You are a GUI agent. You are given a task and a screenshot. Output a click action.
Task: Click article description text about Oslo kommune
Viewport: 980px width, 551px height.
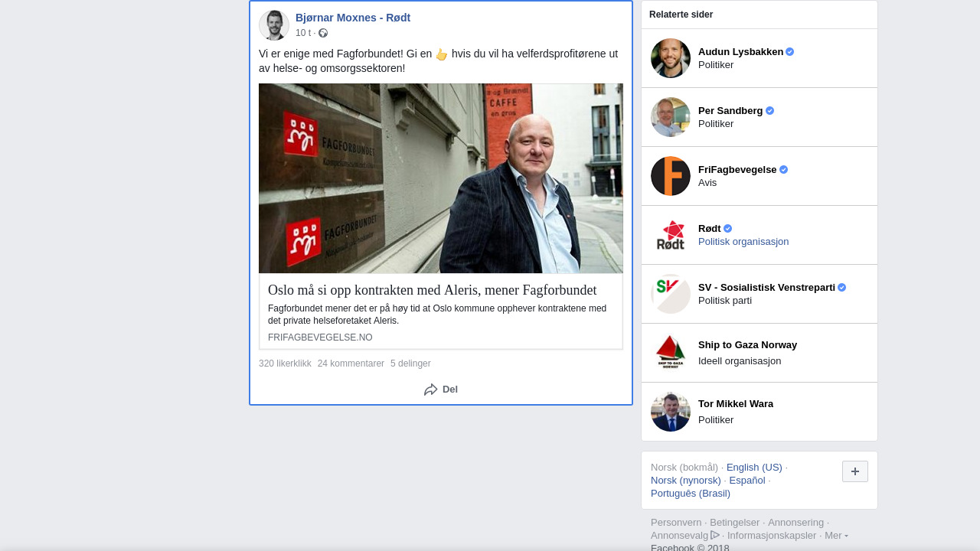click(437, 315)
